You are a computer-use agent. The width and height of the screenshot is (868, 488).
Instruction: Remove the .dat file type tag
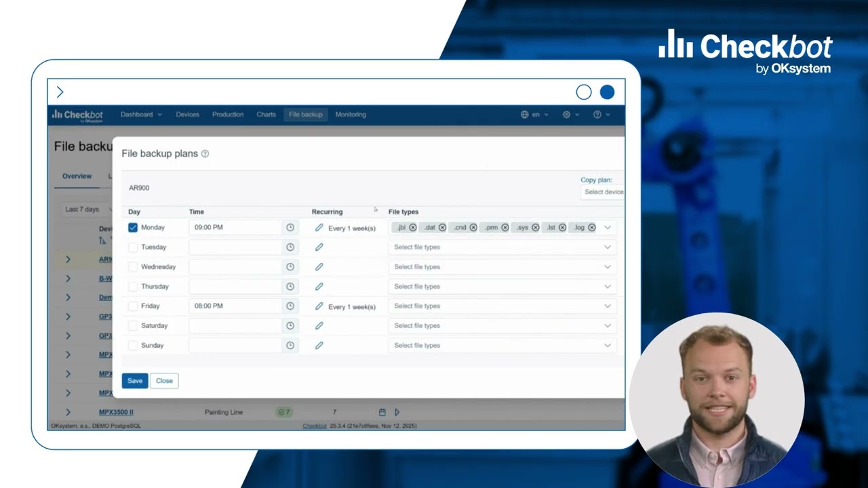click(442, 228)
